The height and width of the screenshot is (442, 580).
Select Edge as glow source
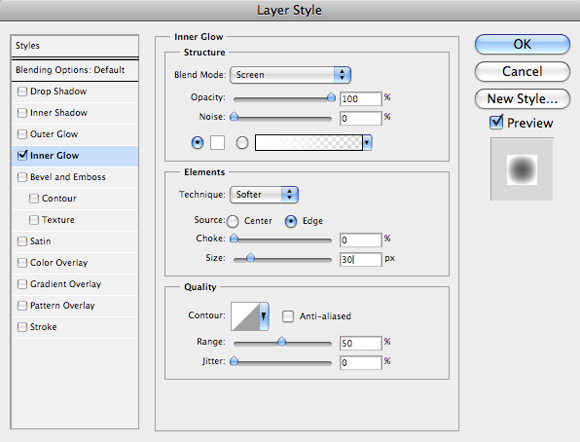pyautogui.click(x=291, y=221)
